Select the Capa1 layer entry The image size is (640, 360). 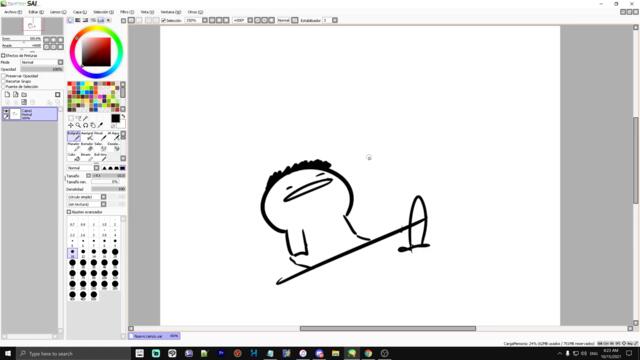coord(30,114)
